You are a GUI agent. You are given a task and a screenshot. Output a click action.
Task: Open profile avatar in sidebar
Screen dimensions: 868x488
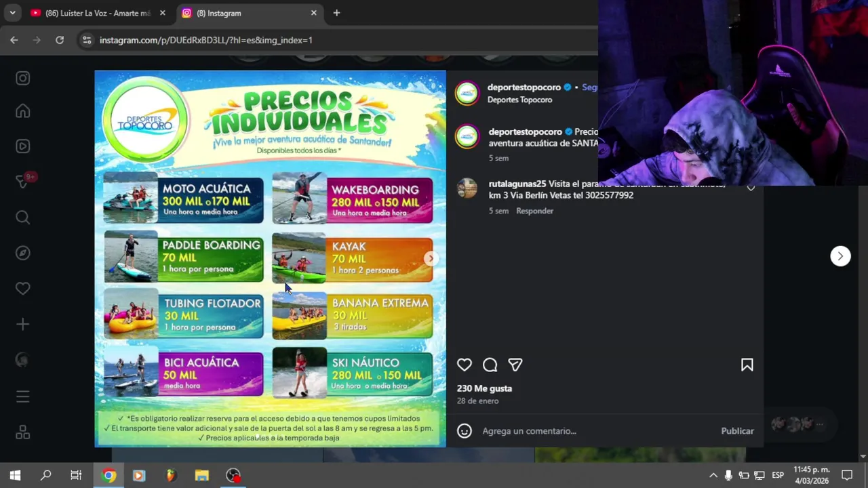pyautogui.click(x=22, y=361)
